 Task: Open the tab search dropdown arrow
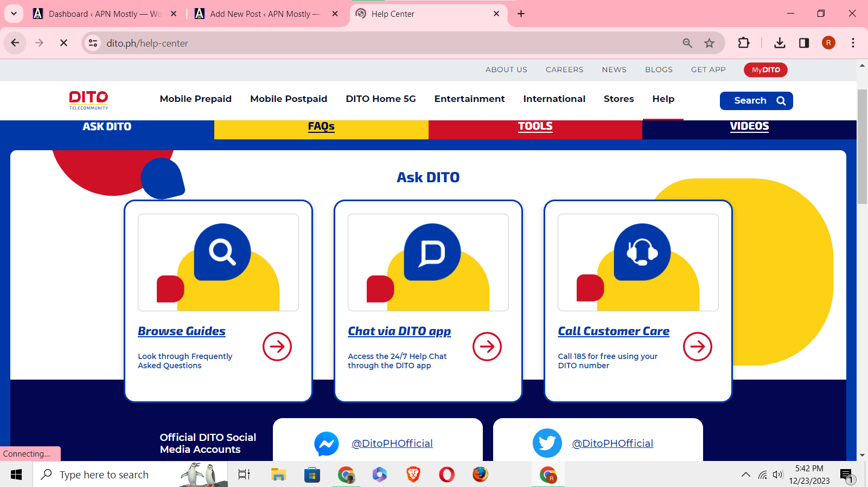[x=14, y=14]
